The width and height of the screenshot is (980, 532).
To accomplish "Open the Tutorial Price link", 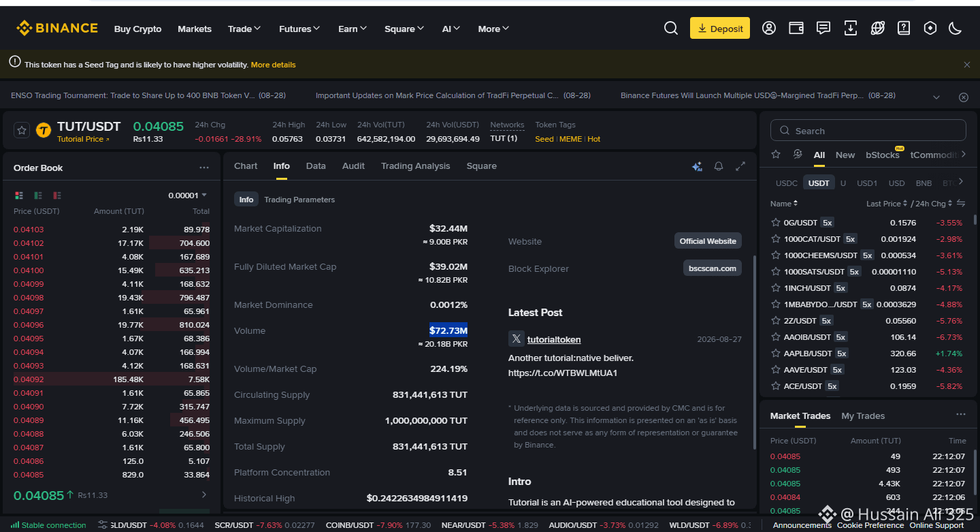I will [82, 139].
